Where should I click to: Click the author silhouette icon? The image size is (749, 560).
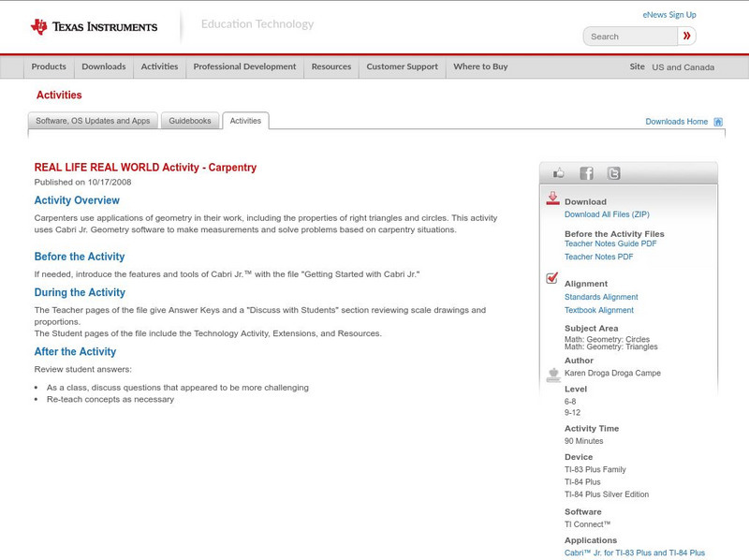pos(552,373)
